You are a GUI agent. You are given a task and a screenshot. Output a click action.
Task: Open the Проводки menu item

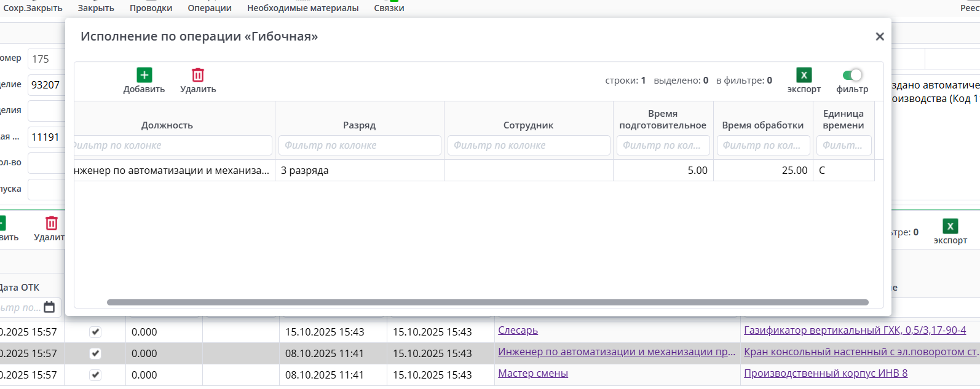point(151,8)
